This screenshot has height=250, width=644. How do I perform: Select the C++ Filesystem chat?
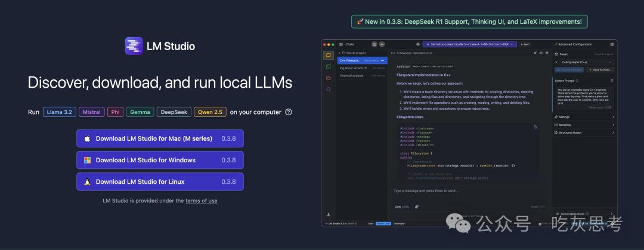(x=362, y=60)
